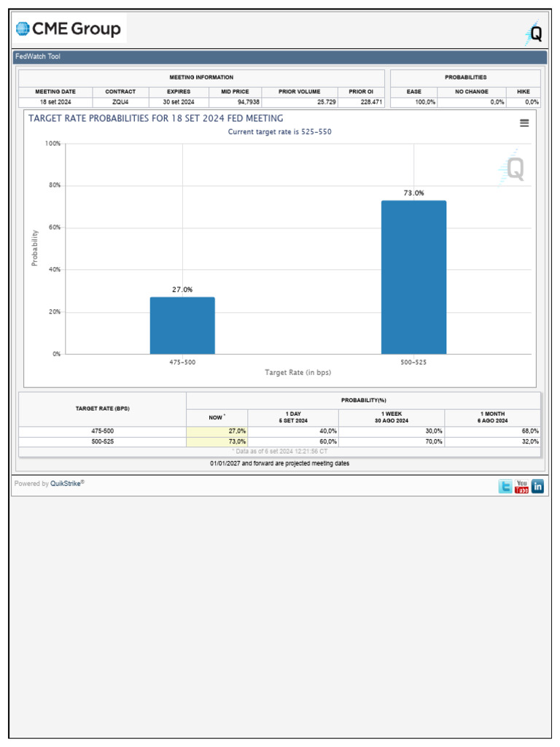560x747 pixels.
Task: Click the 1 WEEK 30 AGO 2024 header
Action: (x=392, y=417)
